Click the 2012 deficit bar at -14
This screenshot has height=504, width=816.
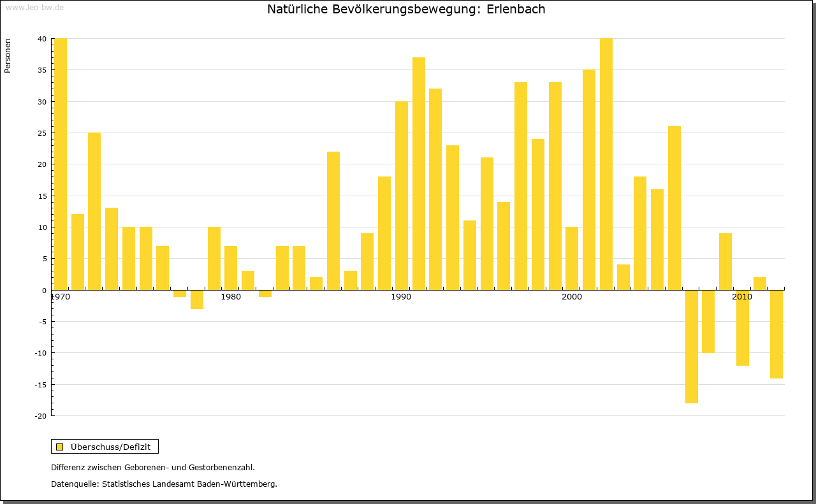coord(776,334)
